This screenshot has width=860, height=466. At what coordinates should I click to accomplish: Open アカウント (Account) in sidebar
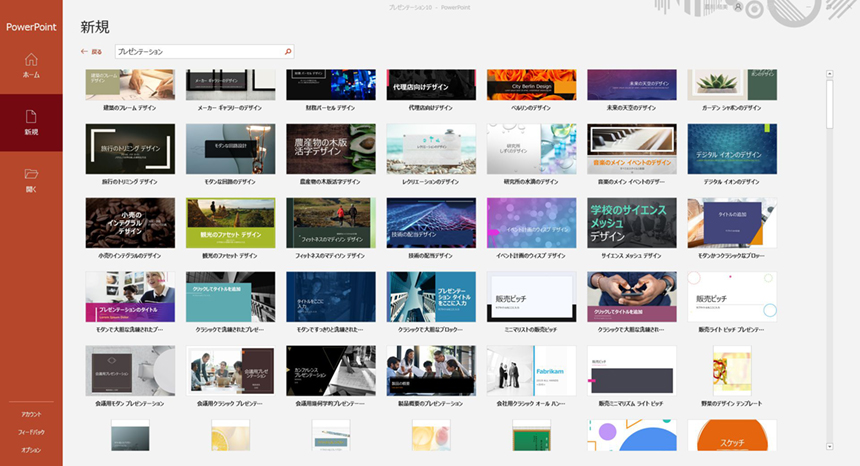click(x=31, y=414)
